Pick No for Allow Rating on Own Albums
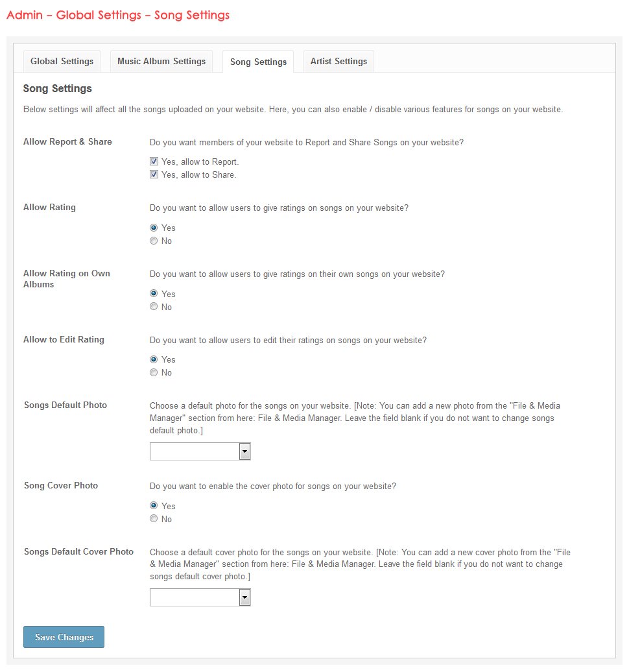Screen dimensions: 629x672 coord(154,307)
